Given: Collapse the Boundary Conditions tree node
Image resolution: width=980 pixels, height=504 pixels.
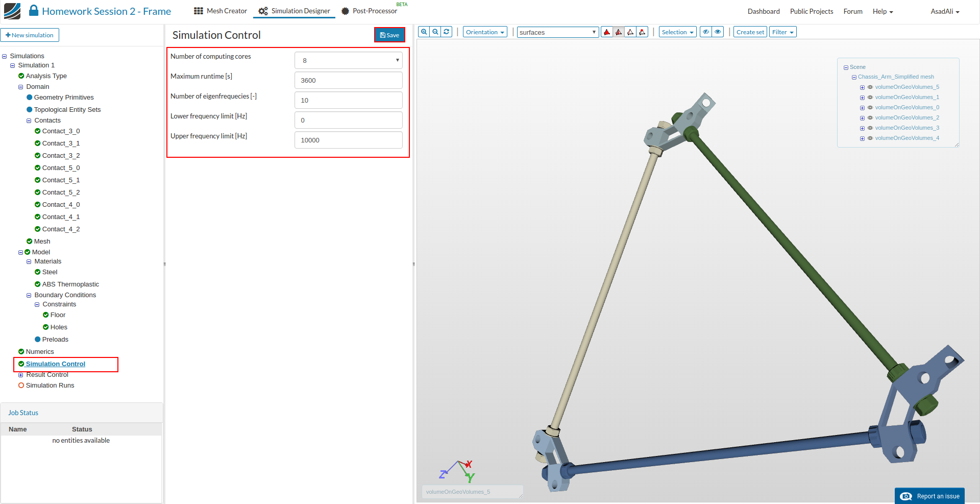Looking at the screenshot, I should 29,296.
